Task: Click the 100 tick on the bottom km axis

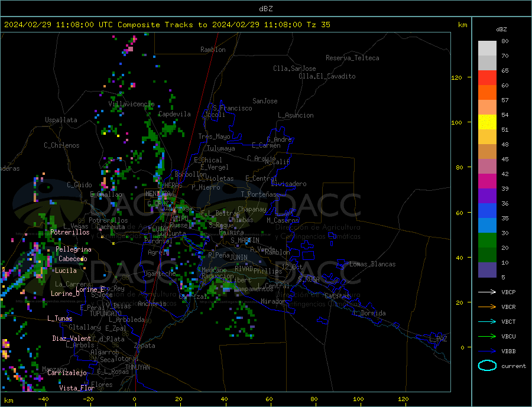Action: pyautogui.click(x=358, y=399)
